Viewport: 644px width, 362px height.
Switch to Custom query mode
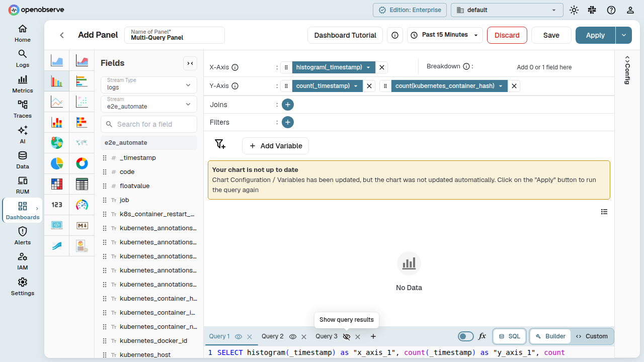[592, 336]
